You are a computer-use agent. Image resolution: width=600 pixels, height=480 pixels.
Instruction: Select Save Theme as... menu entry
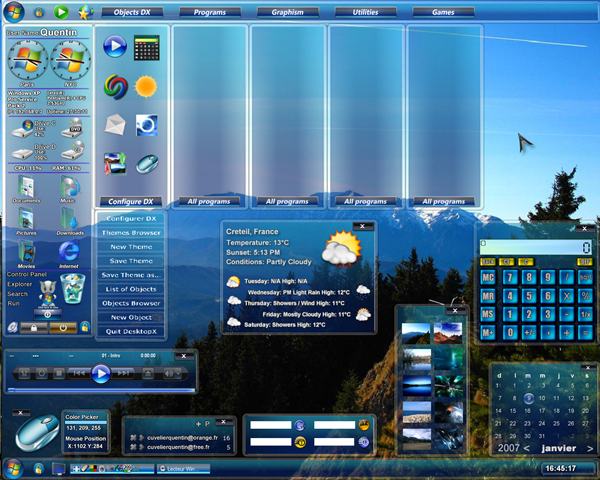[x=131, y=275]
